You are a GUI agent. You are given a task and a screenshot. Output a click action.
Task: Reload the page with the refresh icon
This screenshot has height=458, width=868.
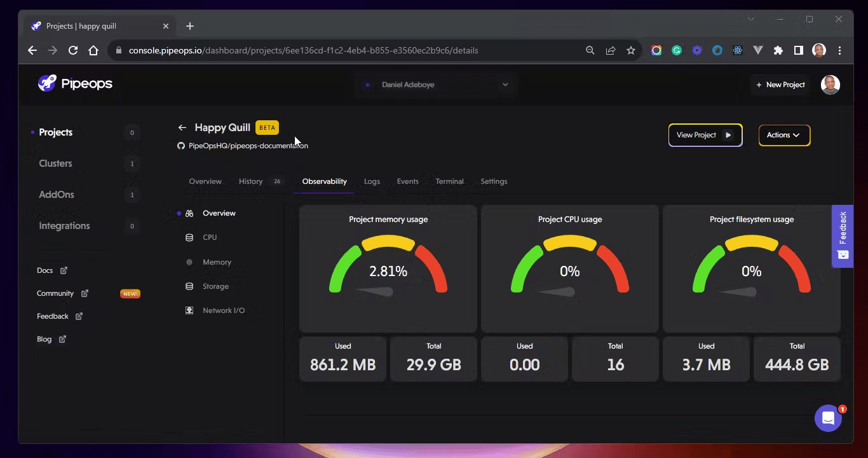click(x=73, y=50)
